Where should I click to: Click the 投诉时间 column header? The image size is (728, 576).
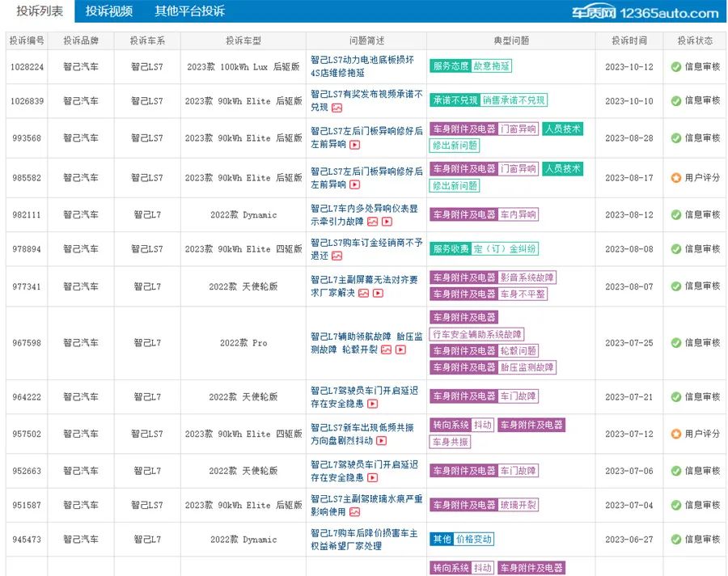629,40
